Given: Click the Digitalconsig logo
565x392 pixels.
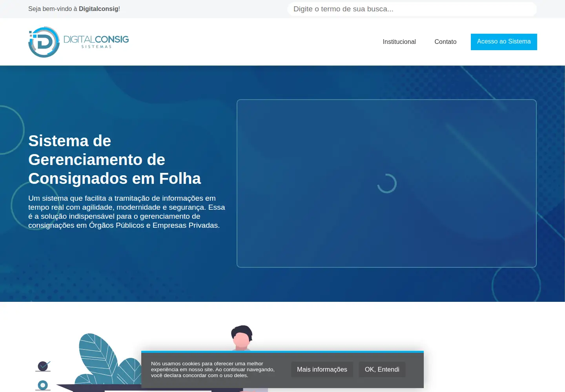Looking at the screenshot, I should [78, 42].
